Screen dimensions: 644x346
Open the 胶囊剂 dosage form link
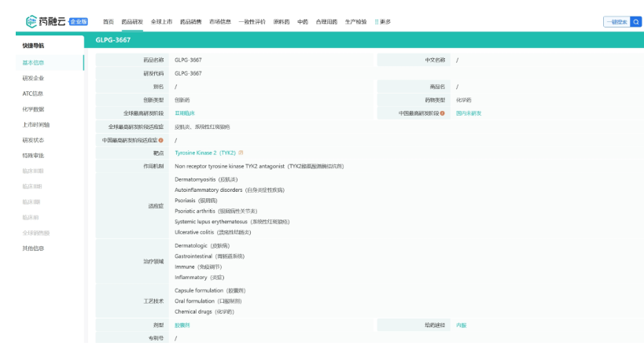click(x=182, y=325)
